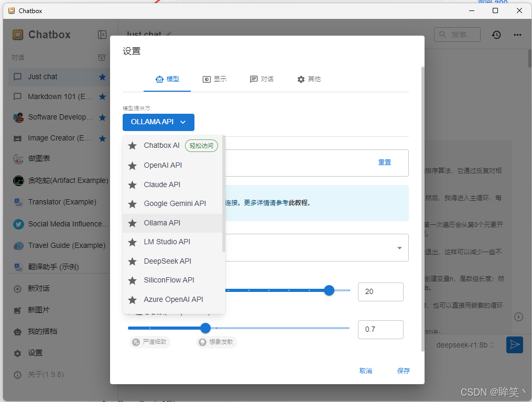The width and height of the screenshot is (532, 402).
Task: Click the settings dialog scrollbar
Action: 422,209
